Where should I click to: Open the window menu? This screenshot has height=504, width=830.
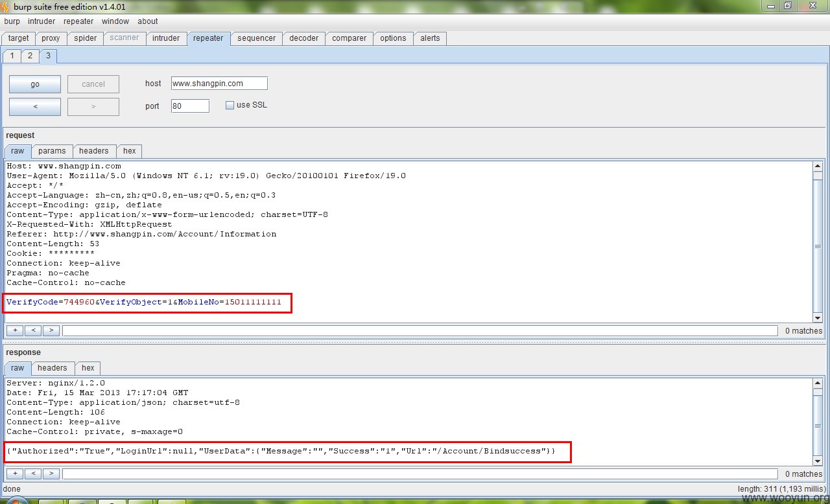pos(115,21)
